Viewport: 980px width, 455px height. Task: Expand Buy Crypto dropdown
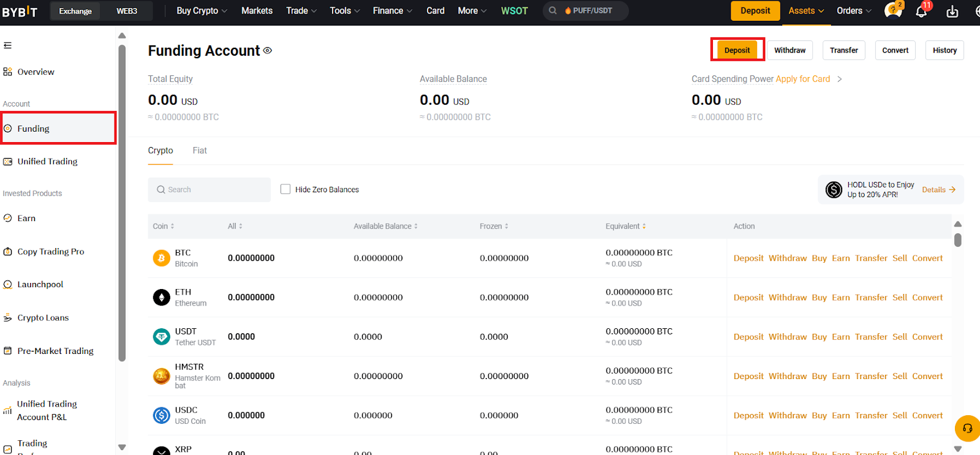(x=202, y=10)
